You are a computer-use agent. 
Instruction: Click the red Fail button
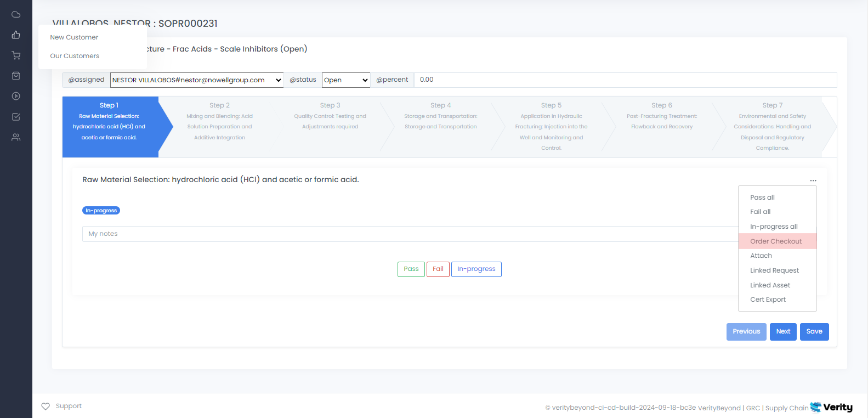coord(438,269)
